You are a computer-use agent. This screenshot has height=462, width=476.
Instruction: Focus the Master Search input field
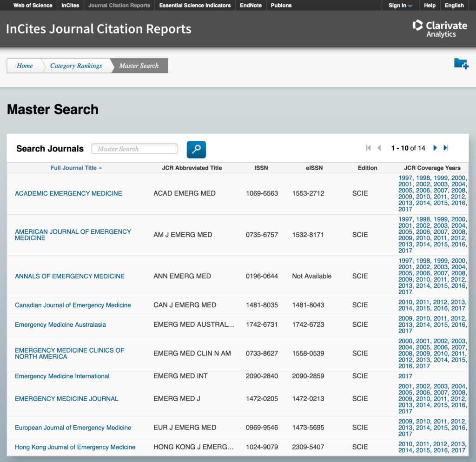pyautogui.click(x=135, y=149)
